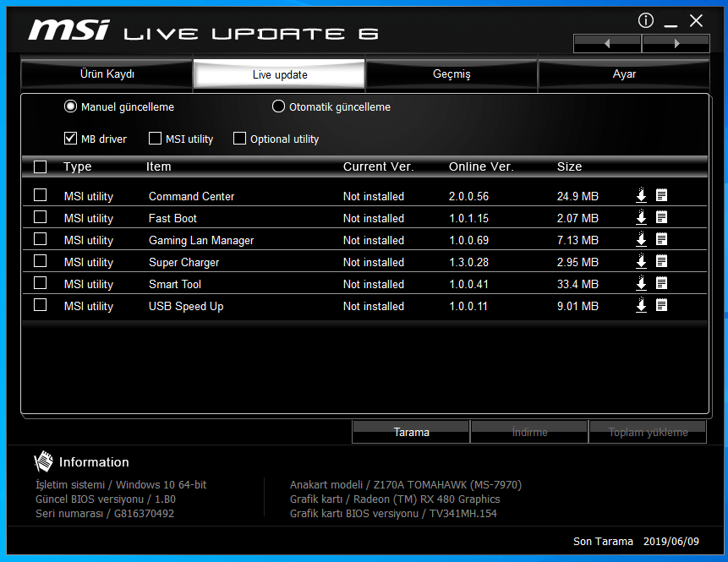
Task: Download Gaming Lan Manager via download icon
Action: click(x=641, y=239)
